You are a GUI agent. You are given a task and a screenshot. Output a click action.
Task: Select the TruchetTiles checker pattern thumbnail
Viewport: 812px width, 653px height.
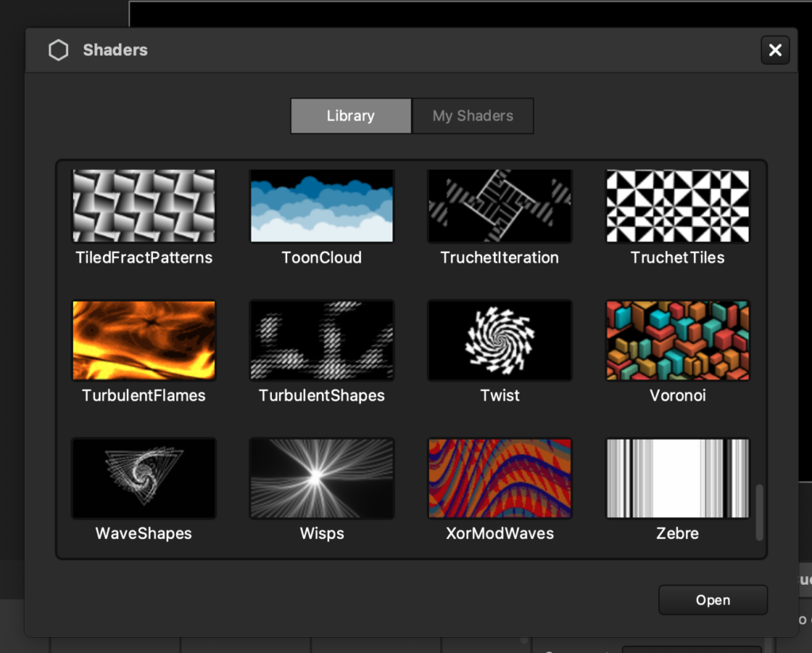tap(677, 206)
